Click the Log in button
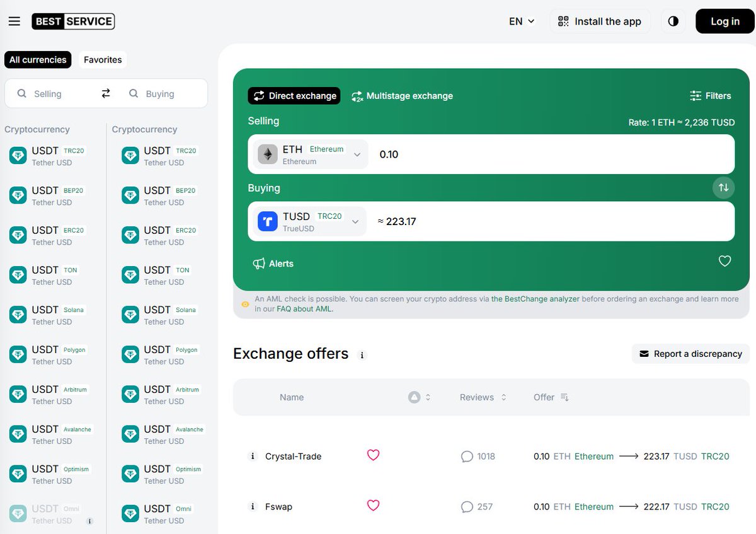This screenshot has height=534, width=756. click(x=725, y=21)
